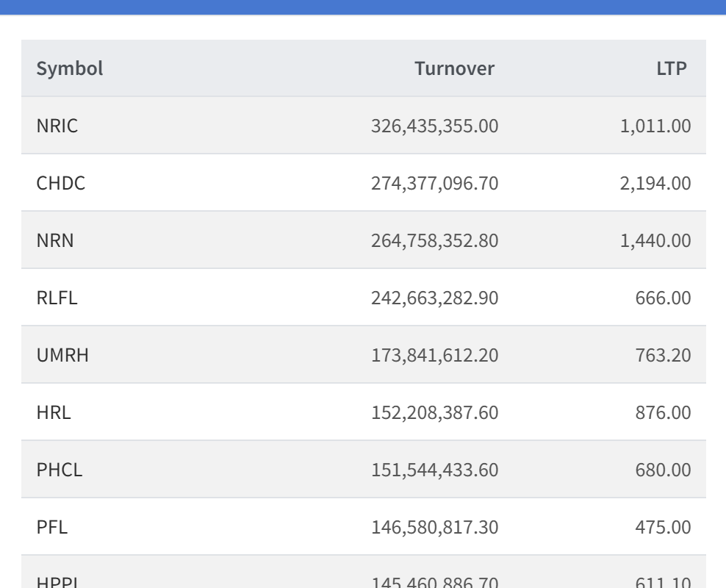
Task: Select the NRIC symbol
Action: point(57,126)
